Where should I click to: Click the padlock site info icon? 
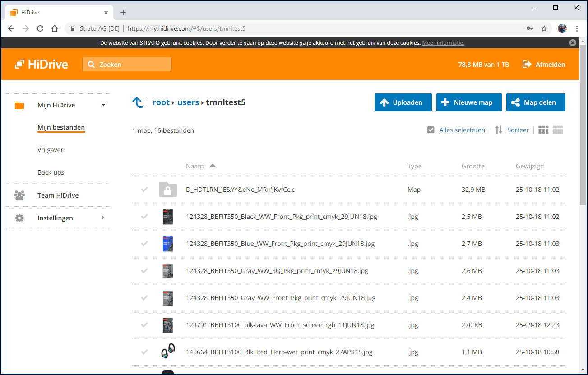[72, 28]
